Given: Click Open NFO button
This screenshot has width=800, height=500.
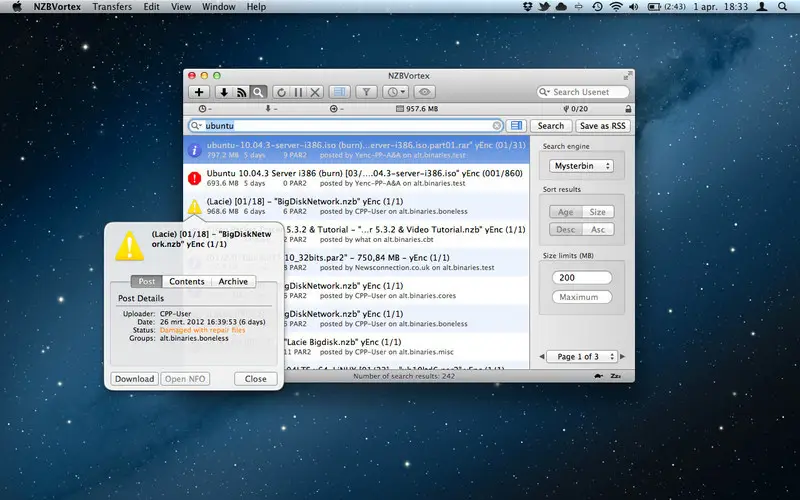Looking at the screenshot, I should click(x=185, y=379).
